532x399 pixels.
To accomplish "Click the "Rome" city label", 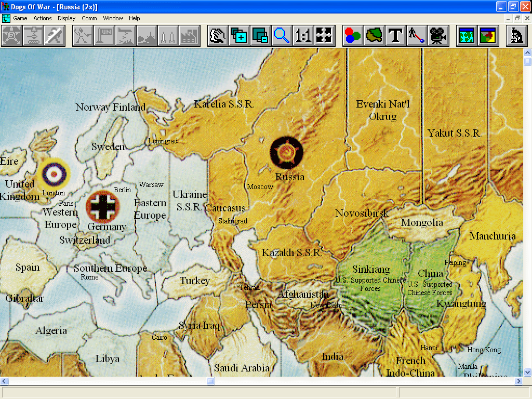I will (89, 277).
